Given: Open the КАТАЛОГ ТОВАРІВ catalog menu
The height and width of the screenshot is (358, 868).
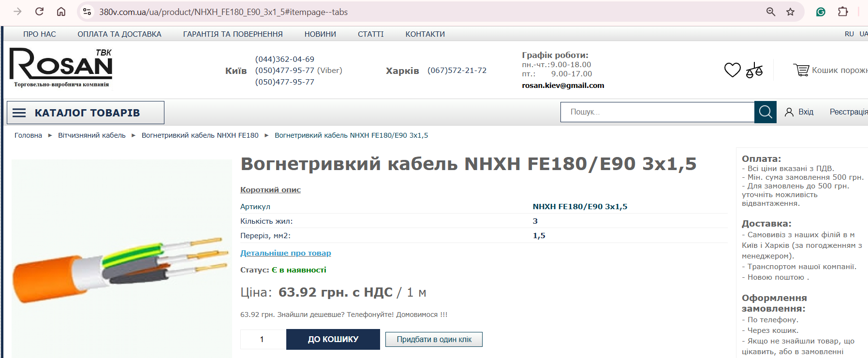Looking at the screenshot, I should click(86, 113).
